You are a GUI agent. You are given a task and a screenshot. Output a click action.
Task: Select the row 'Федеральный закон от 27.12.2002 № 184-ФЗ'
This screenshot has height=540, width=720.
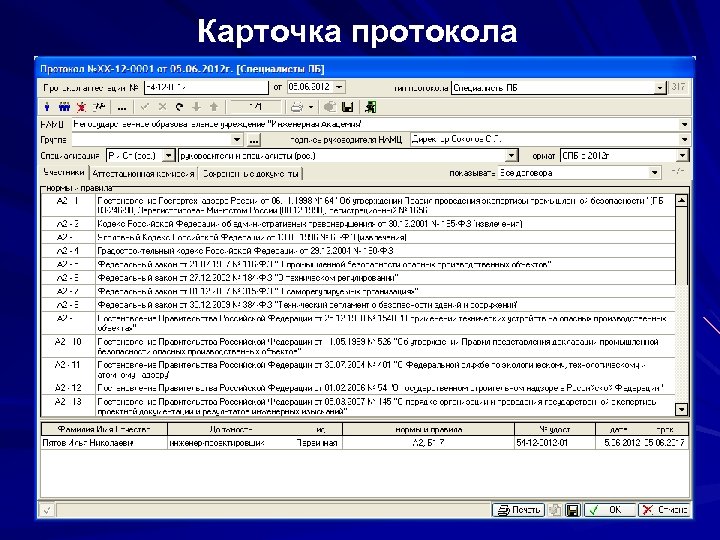point(358,278)
